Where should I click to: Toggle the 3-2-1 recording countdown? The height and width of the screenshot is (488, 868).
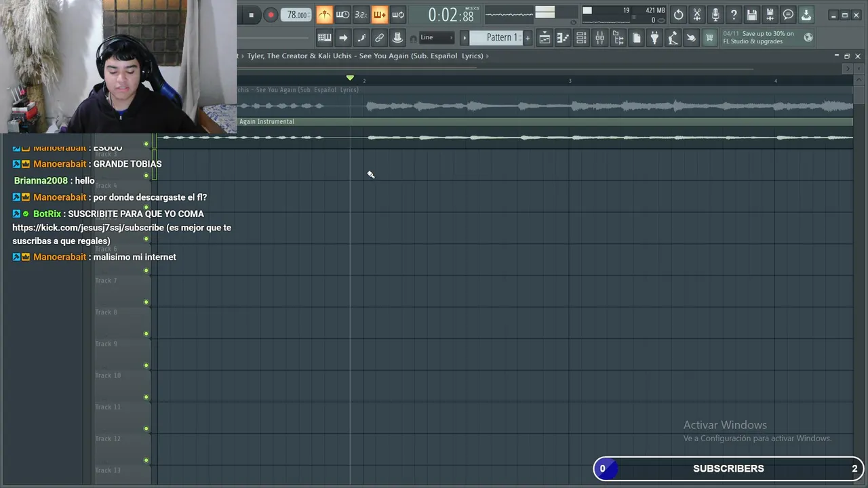pos(361,15)
